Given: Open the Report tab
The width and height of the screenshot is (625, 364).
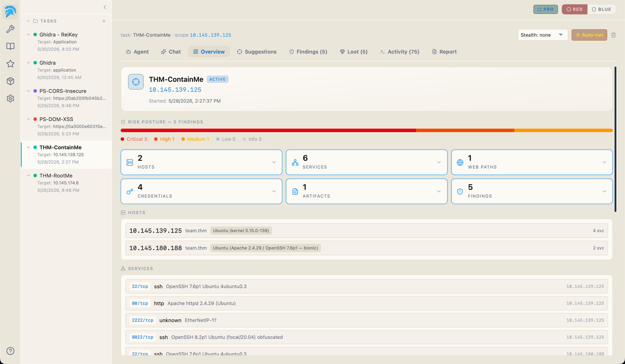Looking at the screenshot, I should tap(444, 52).
